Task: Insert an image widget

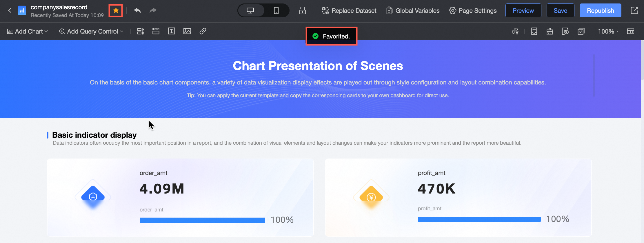Action: [187, 31]
